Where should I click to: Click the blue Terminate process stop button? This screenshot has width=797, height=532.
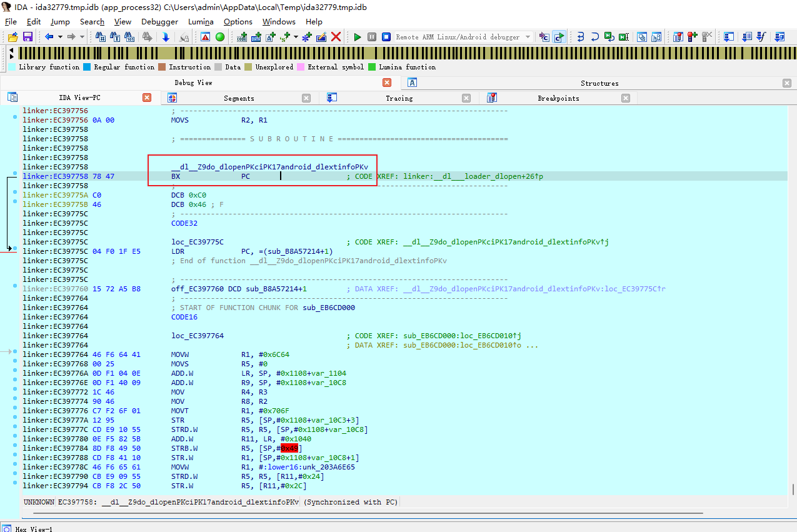[386, 38]
